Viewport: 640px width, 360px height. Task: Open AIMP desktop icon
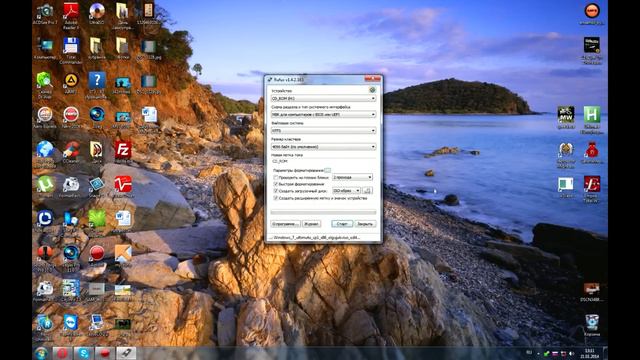(71, 84)
